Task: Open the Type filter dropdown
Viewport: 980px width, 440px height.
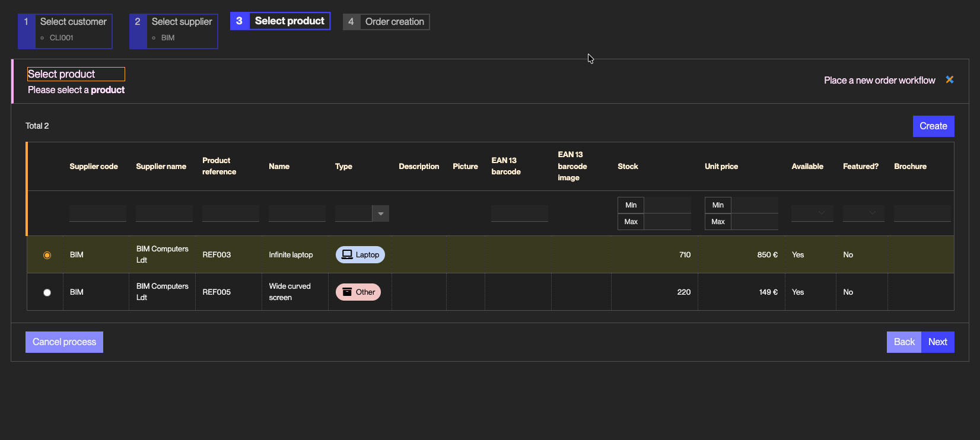Action: [x=380, y=213]
